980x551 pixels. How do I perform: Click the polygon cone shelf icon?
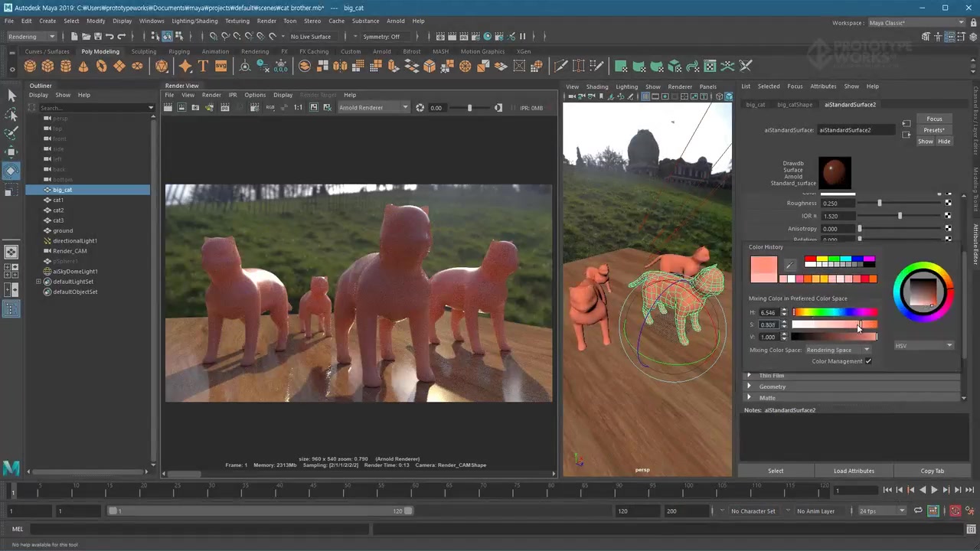click(83, 67)
